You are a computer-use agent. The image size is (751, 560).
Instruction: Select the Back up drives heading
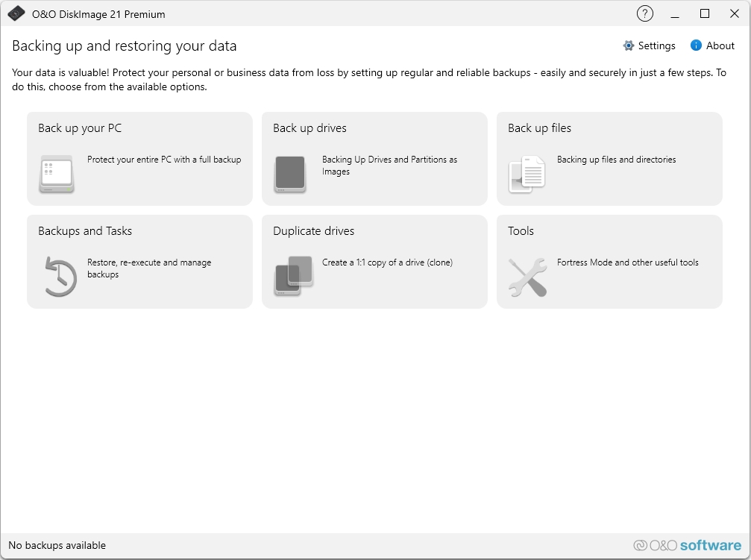pyautogui.click(x=309, y=128)
